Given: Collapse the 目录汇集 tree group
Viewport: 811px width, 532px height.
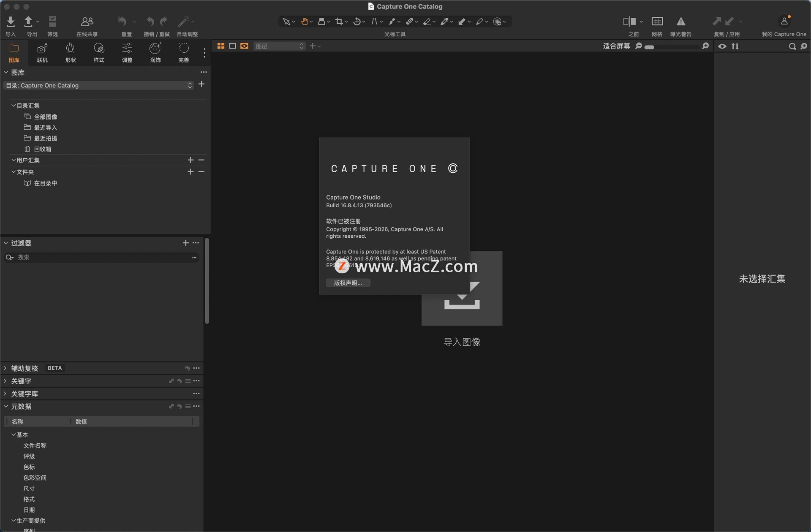Looking at the screenshot, I should (14, 106).
